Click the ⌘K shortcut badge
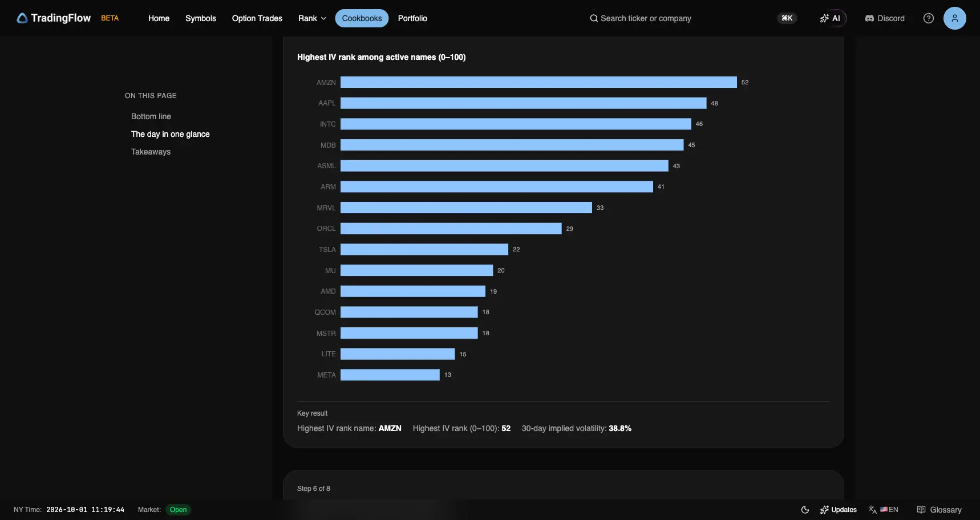Viewport: 980px width, 520px height. (787, 18)
